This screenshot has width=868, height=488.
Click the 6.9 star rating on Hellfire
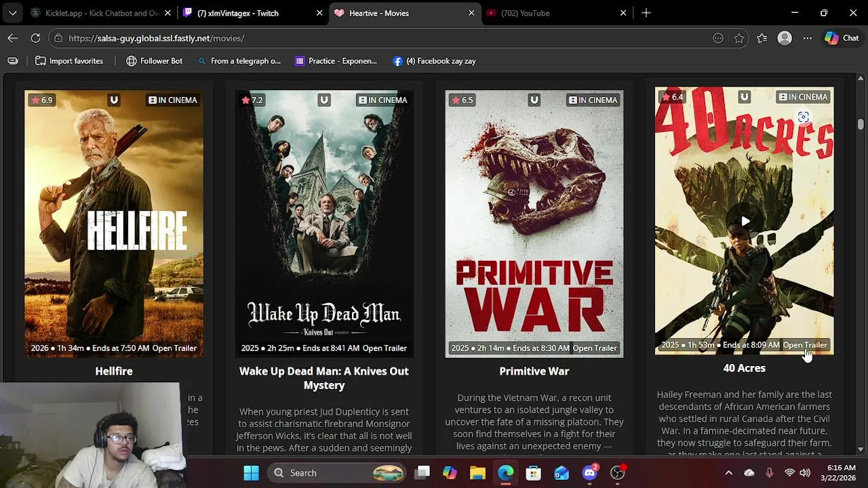click(x=41, y=100)
